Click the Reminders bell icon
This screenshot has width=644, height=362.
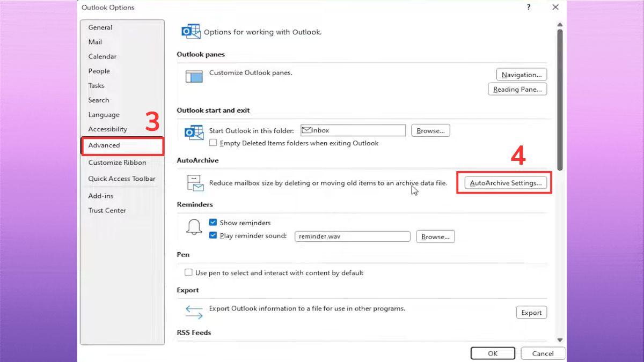(194, 227)
